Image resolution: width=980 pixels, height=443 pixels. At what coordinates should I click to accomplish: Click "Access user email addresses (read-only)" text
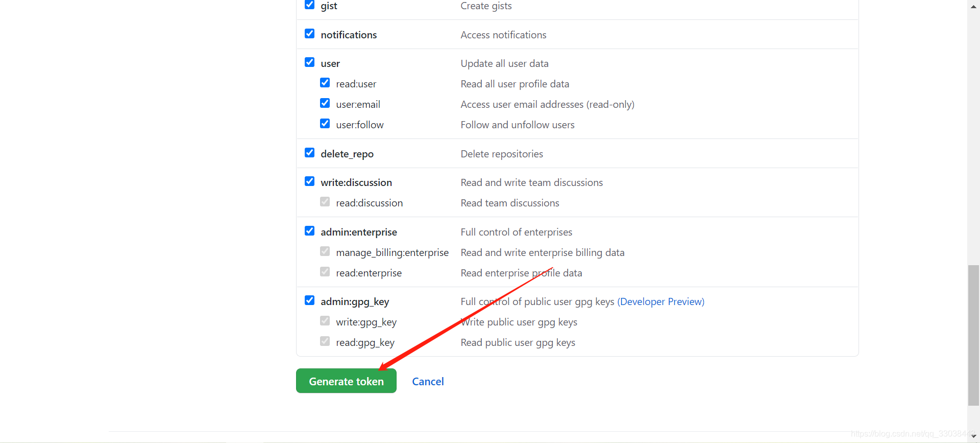(x=548, y=104)
